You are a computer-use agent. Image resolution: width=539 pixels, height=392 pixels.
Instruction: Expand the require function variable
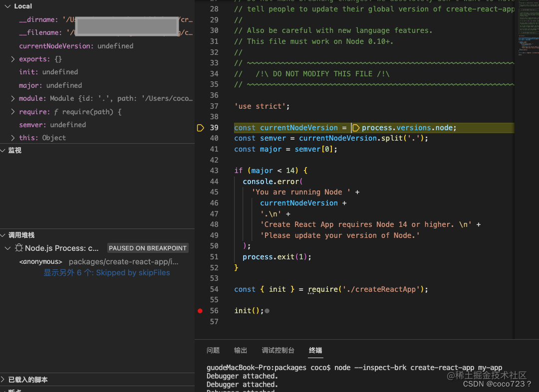(12, 112)
